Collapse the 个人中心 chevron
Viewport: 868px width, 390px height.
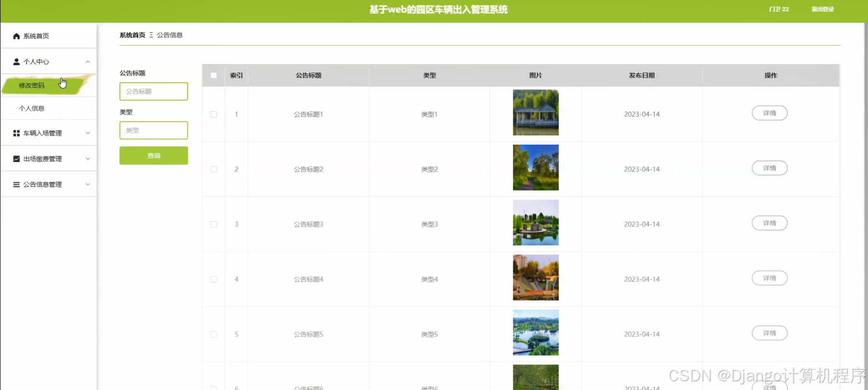pyautogui.click(x=88, y=62)
